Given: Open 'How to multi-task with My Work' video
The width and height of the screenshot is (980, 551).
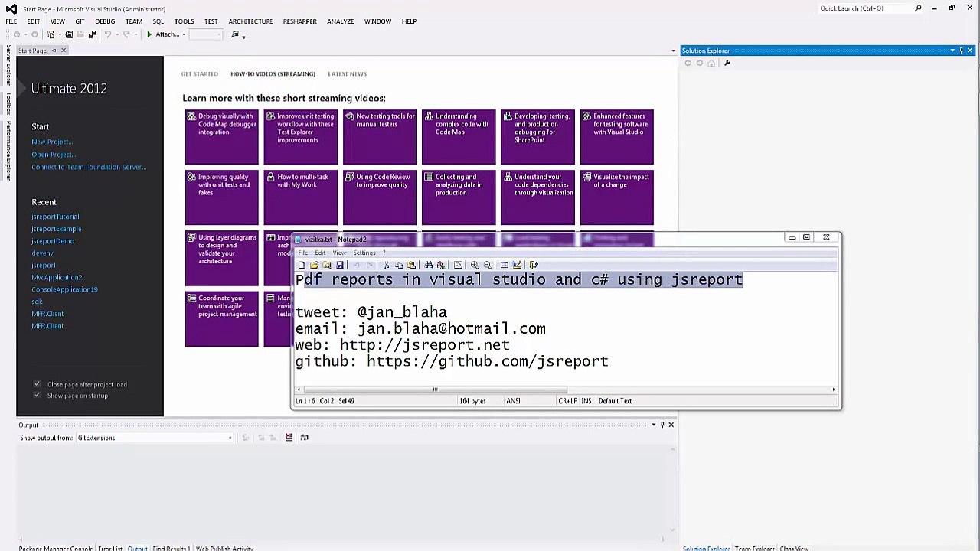Looking at the screenshot, I should click(301, 197).
